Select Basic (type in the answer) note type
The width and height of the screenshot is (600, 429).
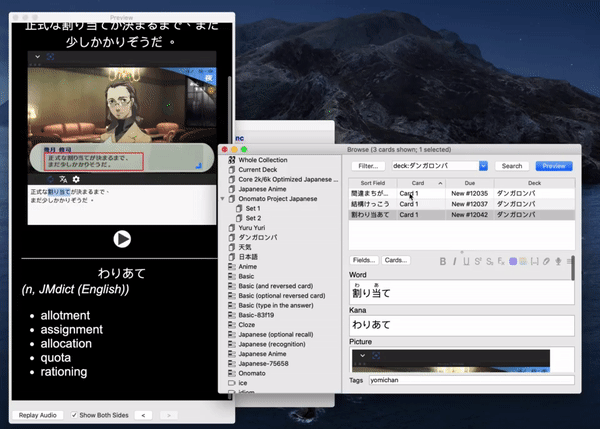pos(276,305)
